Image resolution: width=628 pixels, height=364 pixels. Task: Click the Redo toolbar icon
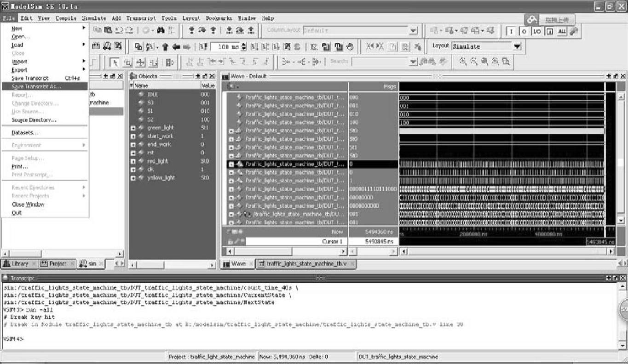(x=129, y=30)
